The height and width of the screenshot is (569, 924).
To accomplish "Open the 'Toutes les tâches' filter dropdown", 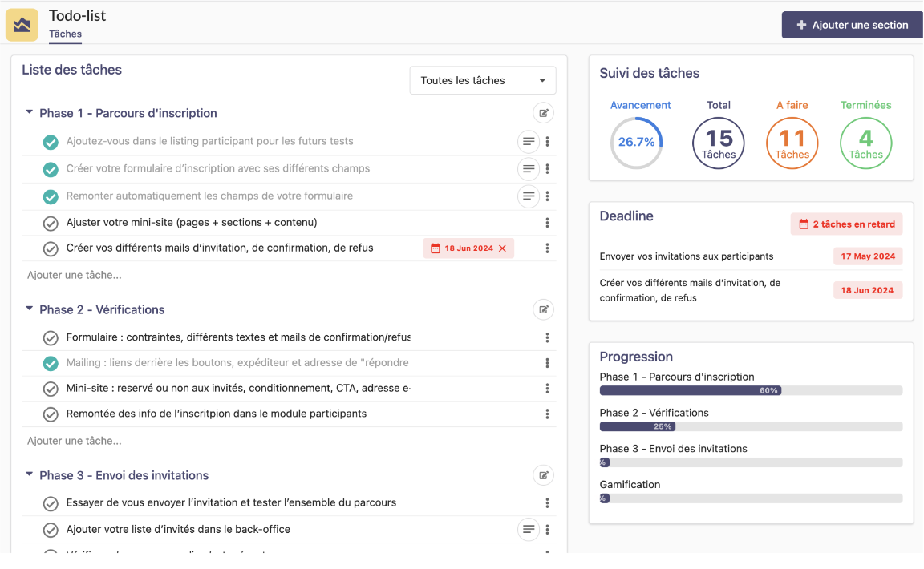I will pos(482,80).
